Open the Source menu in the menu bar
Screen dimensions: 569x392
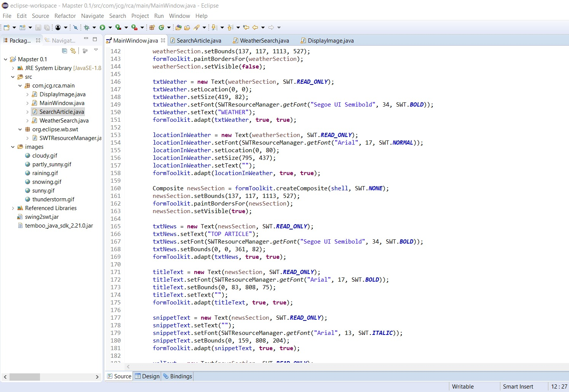click(x=40, y=16)
